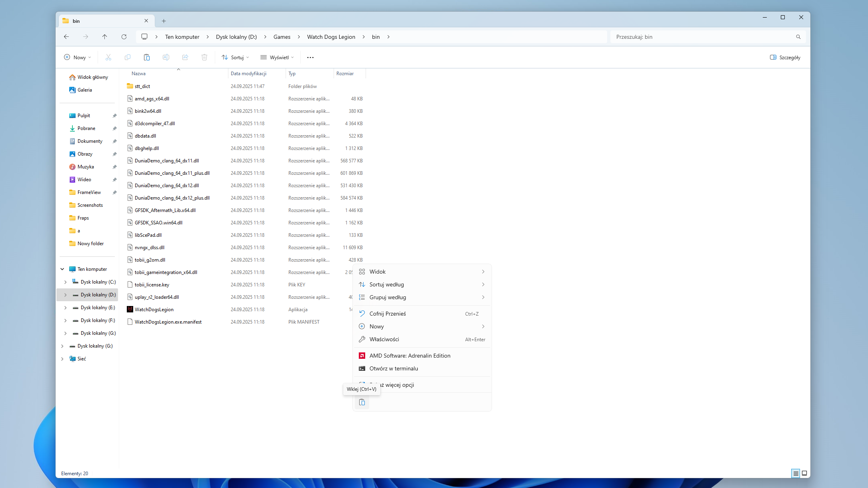Add a new tab with the plus button
The image size is (868, 488).
click(164, 21)
